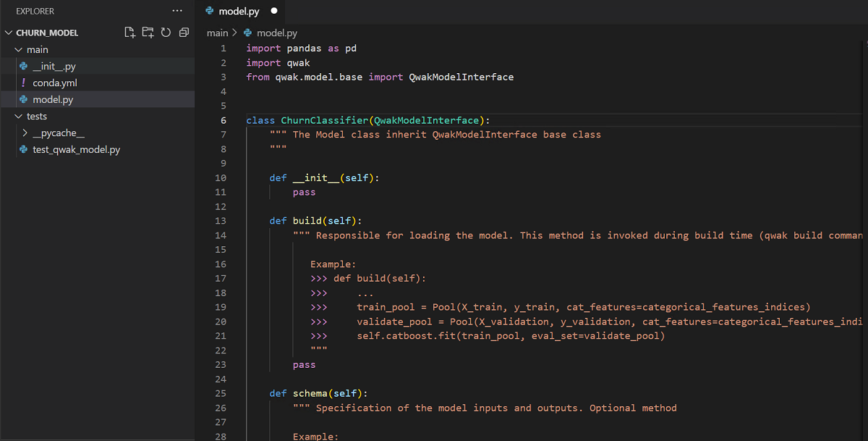Click the 'The Model class inherit' docstring line

[435, 135]
